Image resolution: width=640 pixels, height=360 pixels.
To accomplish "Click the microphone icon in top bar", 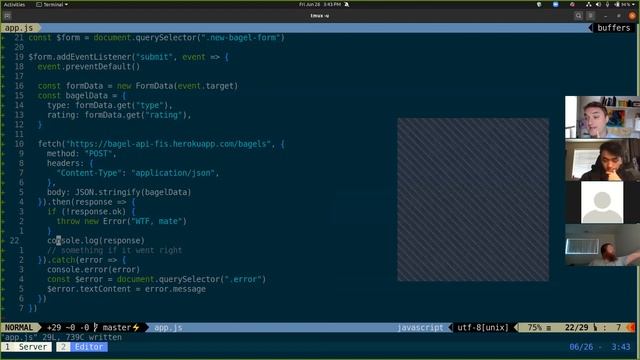I will point(607,4).
